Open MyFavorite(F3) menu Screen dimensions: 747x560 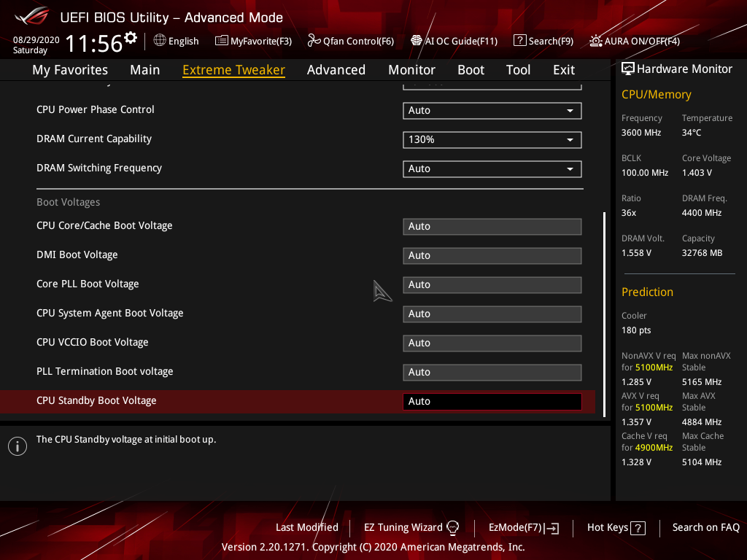[x=253, y=41]
